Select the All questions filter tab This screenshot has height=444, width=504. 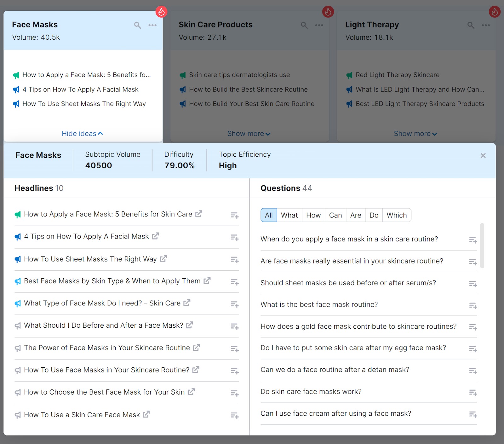click(x=268, y=215)
